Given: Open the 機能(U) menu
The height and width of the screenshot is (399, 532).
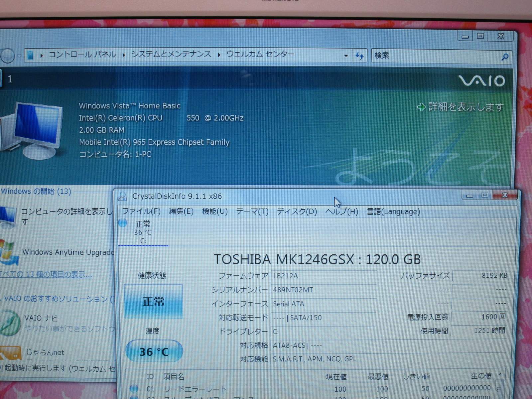Looking at the screenshot, I should [215, 211].
